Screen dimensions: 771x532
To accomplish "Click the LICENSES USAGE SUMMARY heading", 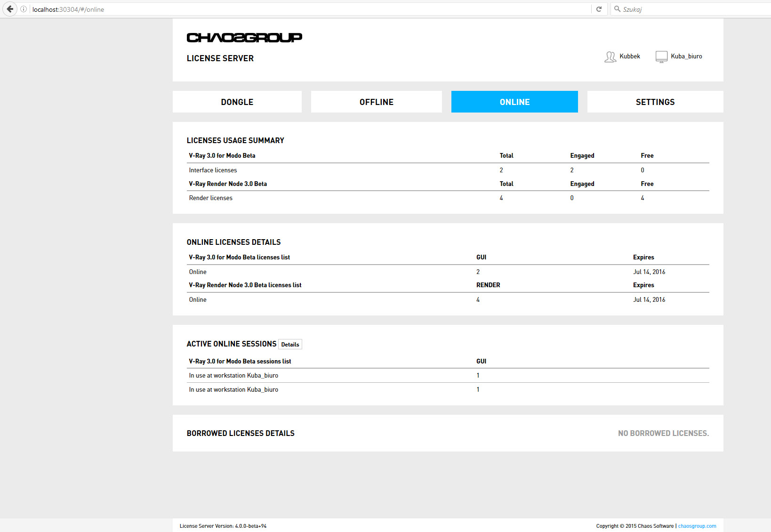I will pyautogui.click(x=235, y=140).
